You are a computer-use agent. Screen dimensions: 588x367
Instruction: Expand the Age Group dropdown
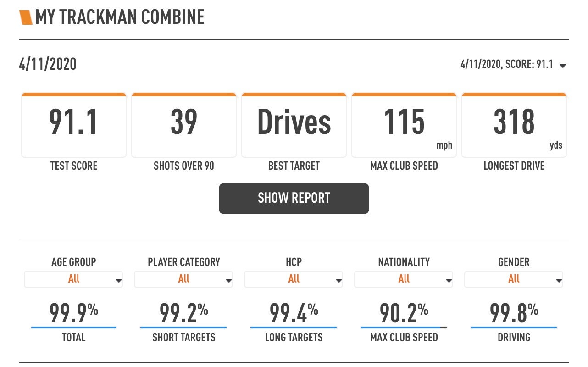(x=73, y=279)
